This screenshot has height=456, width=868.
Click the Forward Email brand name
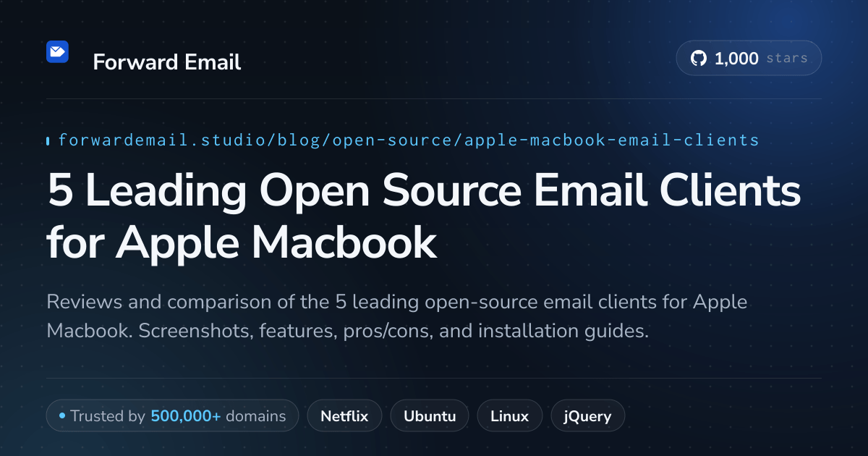167,62
